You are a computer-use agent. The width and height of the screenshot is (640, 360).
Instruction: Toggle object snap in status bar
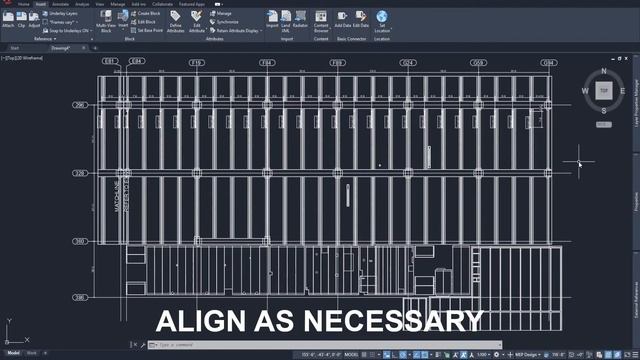(x=424, y=355)
